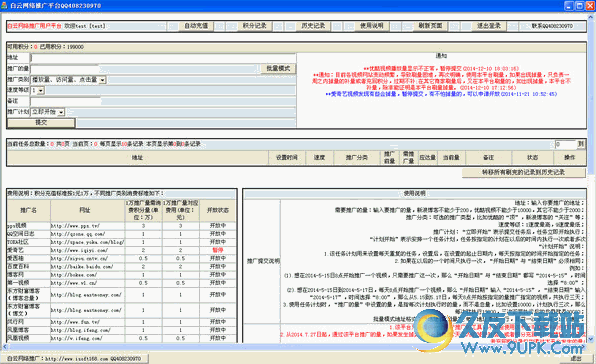Click the red 暂停 status cell

click(217, 250)
